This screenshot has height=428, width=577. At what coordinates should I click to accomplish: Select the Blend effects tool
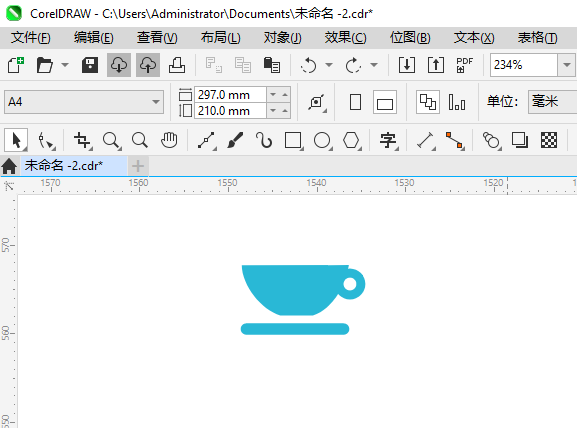pos(492,141)
